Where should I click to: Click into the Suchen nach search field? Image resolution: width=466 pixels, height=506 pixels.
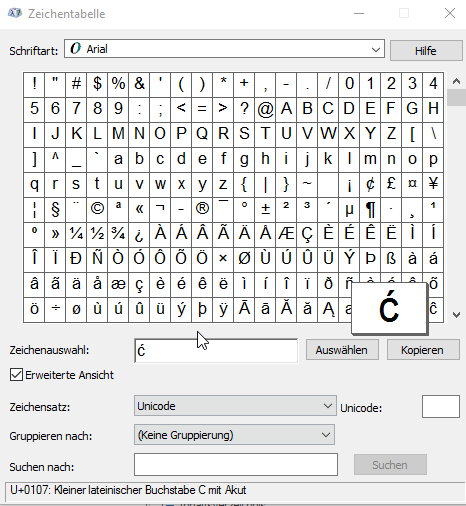click(x=236, y=464)
